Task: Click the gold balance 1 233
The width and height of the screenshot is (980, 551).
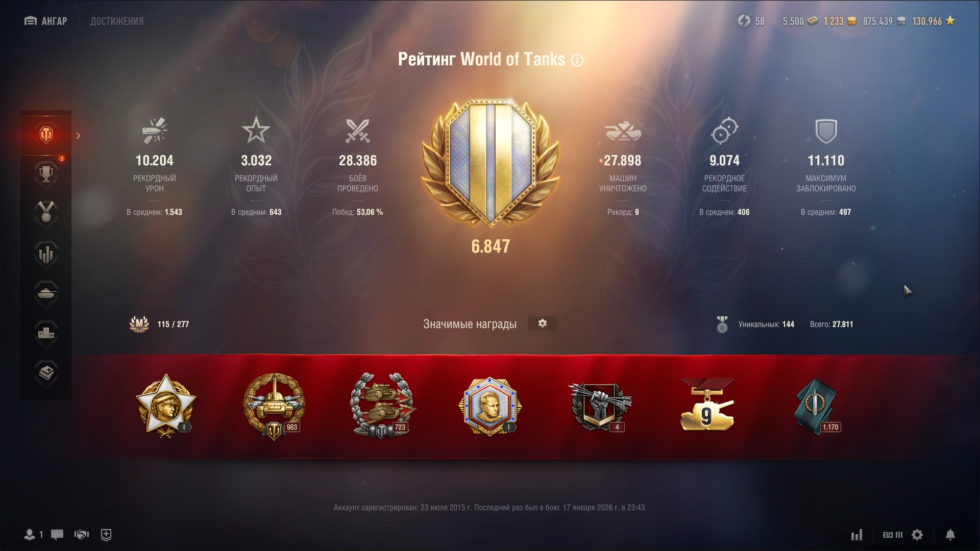Action: pos(839,21)
